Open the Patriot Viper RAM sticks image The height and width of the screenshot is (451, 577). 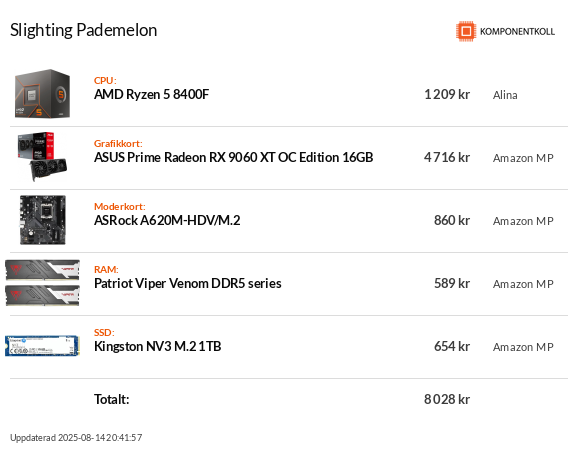point(42,283)
